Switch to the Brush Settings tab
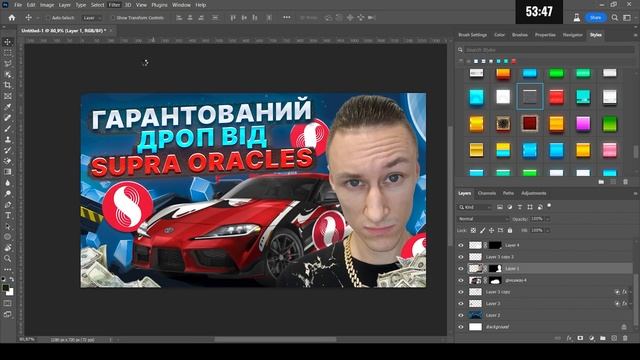This screenshot has height=360, width=640. click(473, 35)
